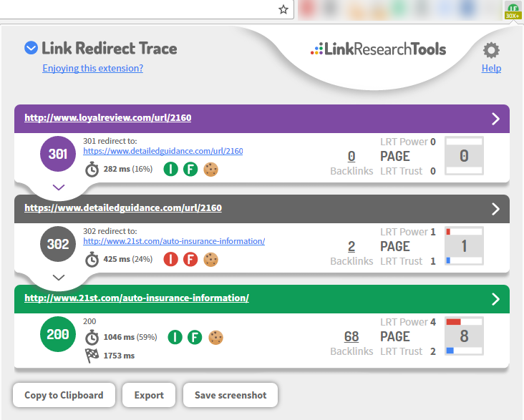Click the LRT score box showing 8
Screen dimensions: 524x420
coord(464,336)
